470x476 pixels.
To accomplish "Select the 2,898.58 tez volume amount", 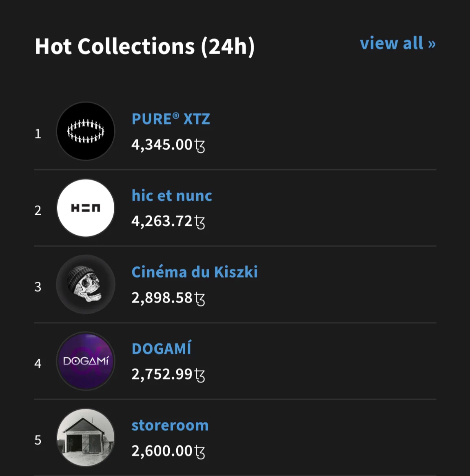I will click(168, 298).
